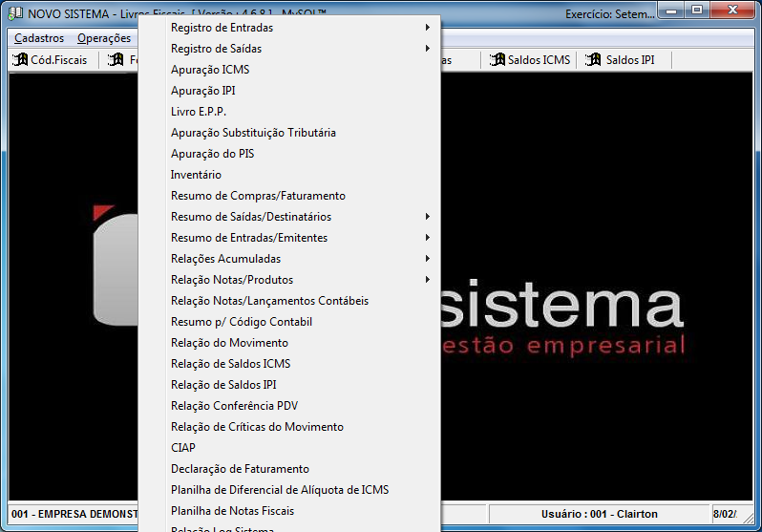Screen dimensions: 762x532
Task: Close the NOVO SISTEMA window
Action: 732,11
